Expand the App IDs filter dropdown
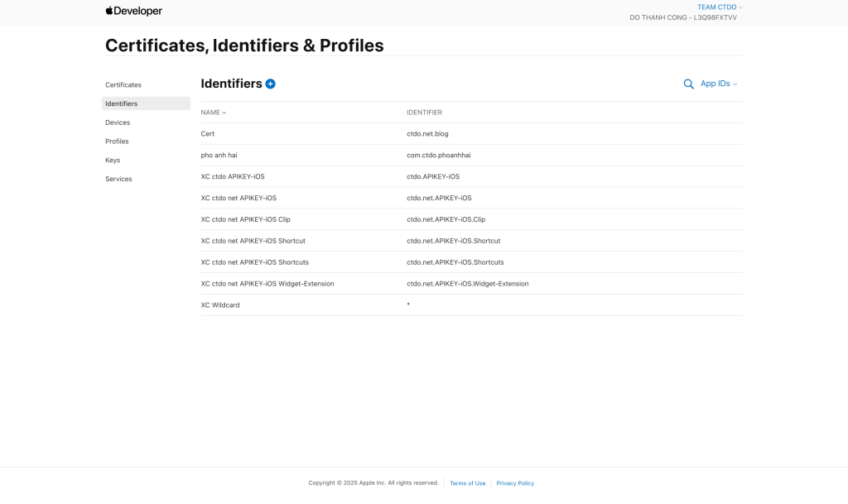The image size is (848, 504). 718,84
